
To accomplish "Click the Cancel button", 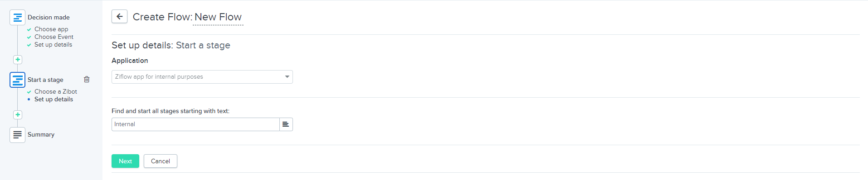I will pos(161,161).
